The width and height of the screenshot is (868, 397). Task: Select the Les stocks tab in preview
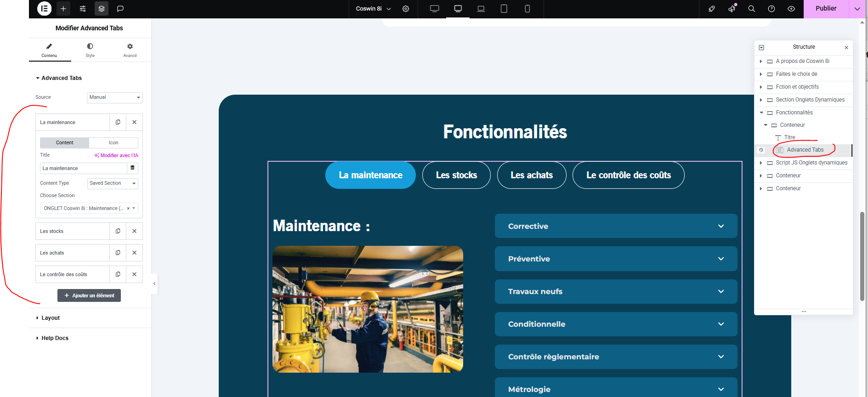456,175
